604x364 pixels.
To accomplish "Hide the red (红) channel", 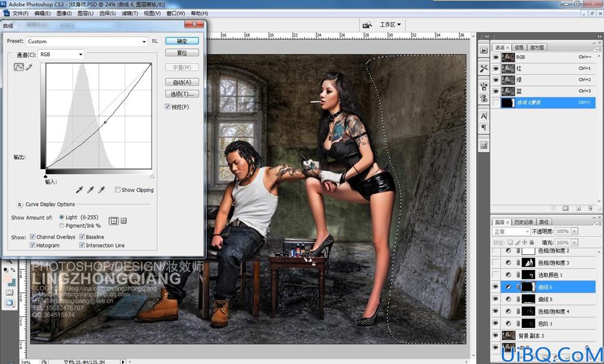I will tap(495, 68).
